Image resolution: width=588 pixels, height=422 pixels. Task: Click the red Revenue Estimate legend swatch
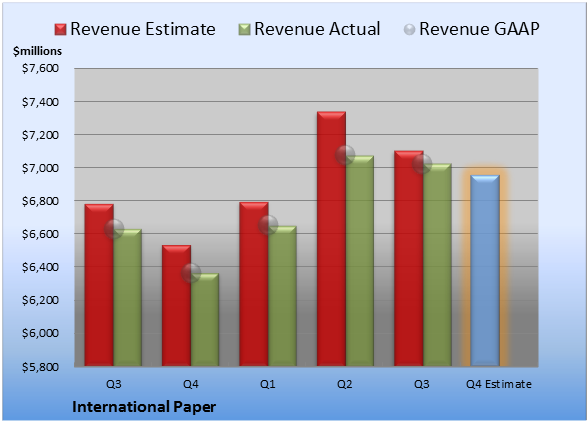click(60, 30)
